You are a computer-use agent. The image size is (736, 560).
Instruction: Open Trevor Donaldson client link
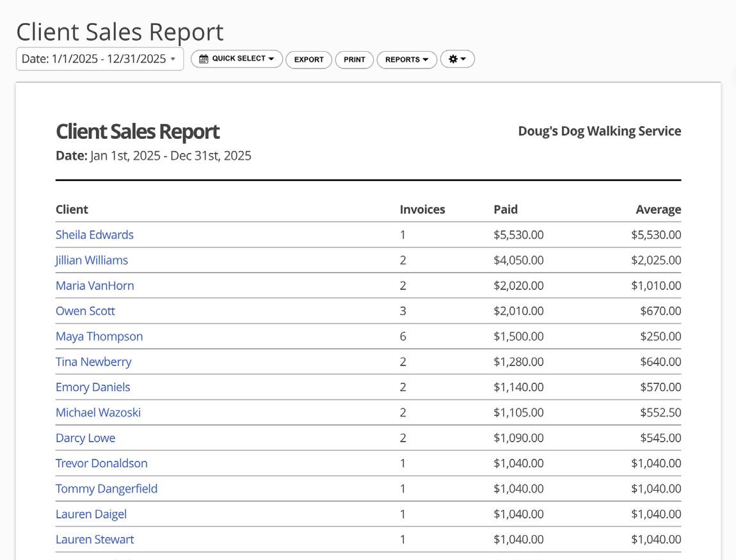pyautogui.click(x=101, y=463)
